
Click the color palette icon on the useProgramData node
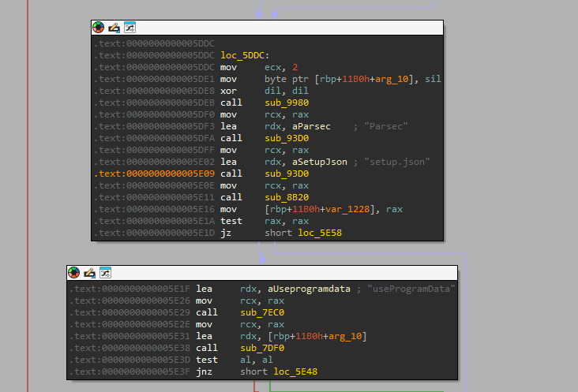click(x=74, y=273)
